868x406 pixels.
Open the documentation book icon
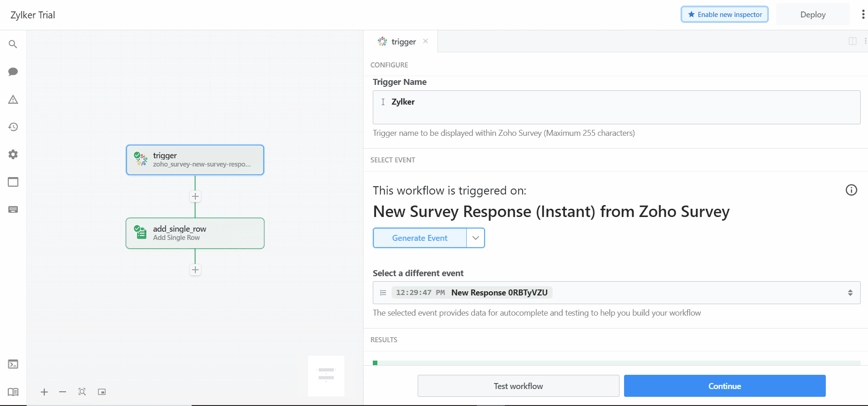pos(13,392)
